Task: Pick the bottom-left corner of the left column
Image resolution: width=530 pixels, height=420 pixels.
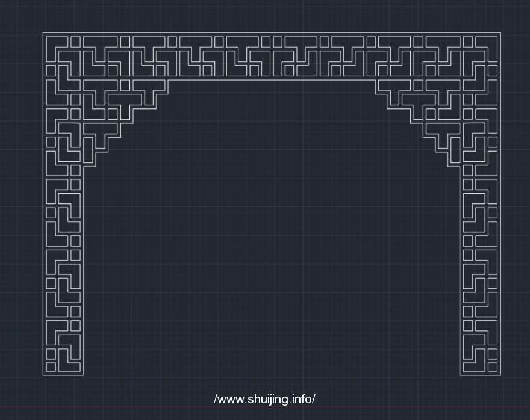Action: [43, 375]
